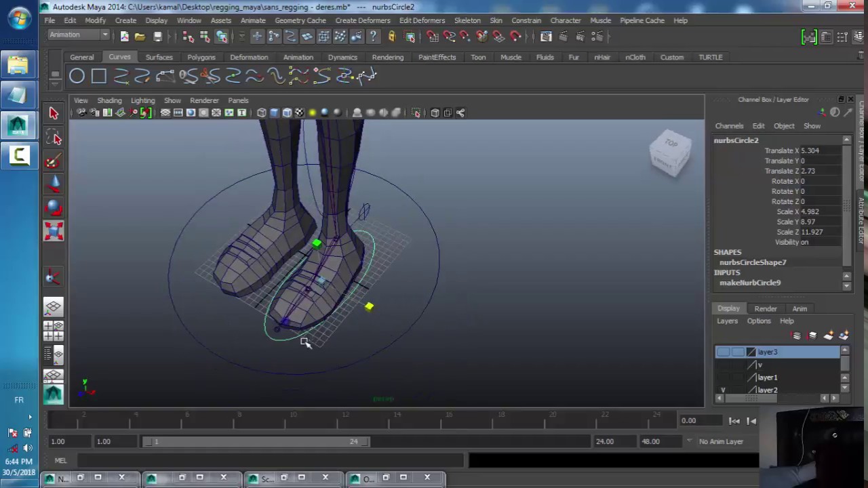Open the viewport Panels menu

click(x=238, y=100)
